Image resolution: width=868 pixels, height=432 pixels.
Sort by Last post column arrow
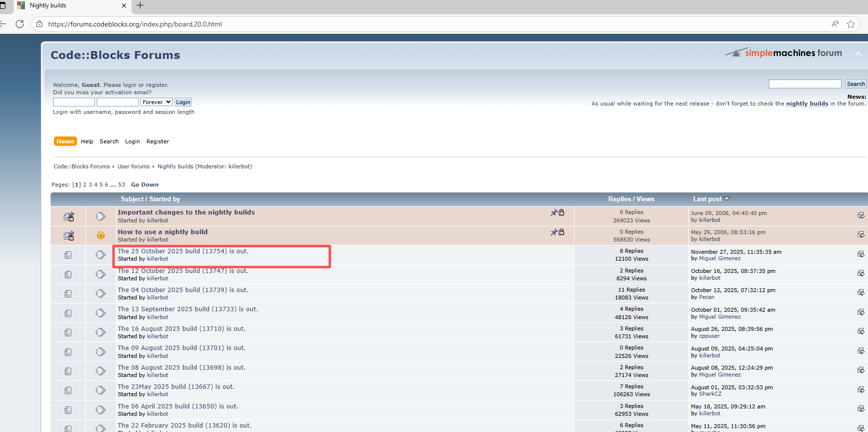[x=727, y=199]
